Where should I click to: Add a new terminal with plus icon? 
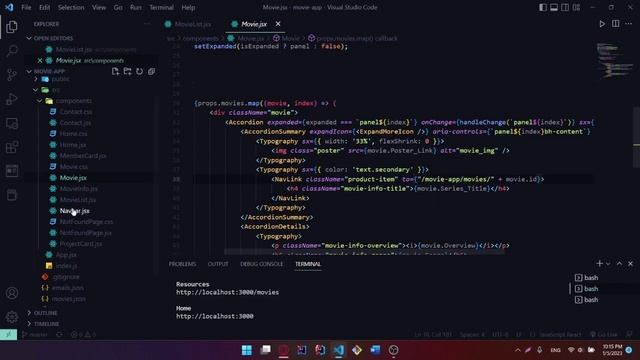click(x=599, y=264)
